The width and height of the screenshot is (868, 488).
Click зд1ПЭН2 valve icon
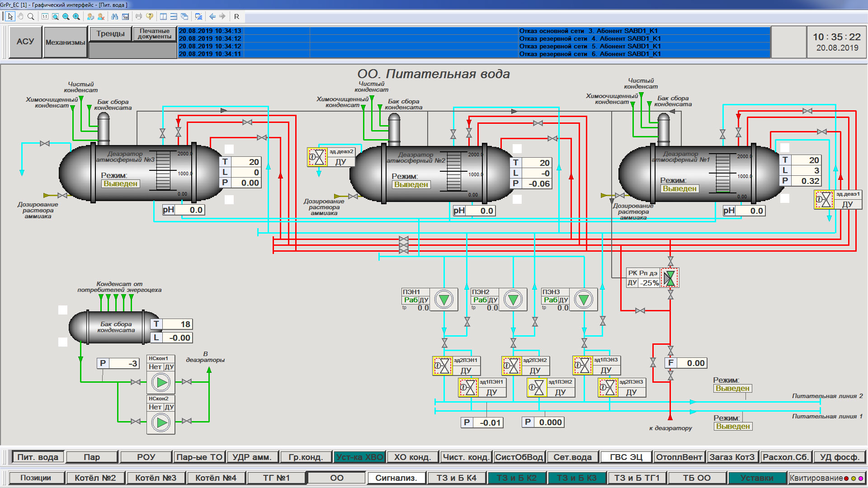coord(537,388)
